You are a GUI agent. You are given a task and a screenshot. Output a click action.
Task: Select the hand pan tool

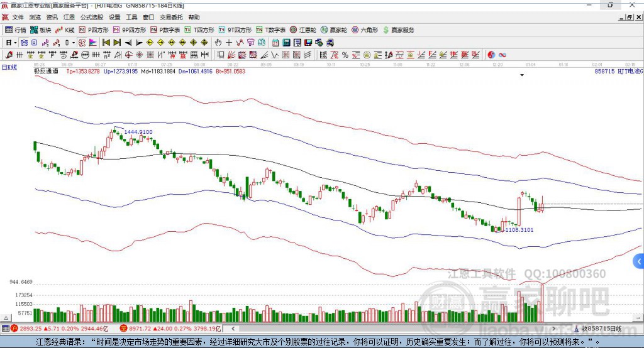[x=218, y=43]
